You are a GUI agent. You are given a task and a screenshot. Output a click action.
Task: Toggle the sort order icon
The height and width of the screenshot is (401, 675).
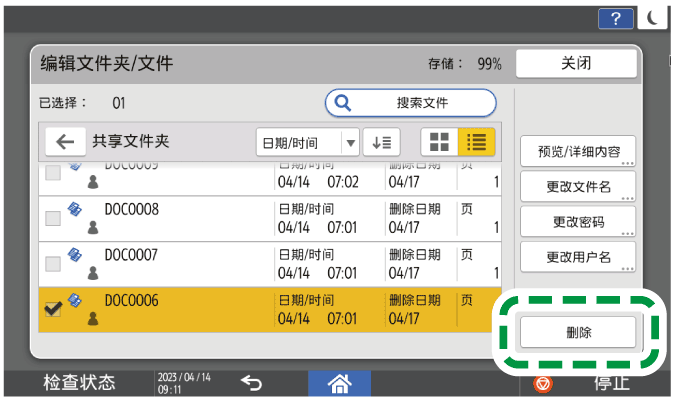click(381, 142)
